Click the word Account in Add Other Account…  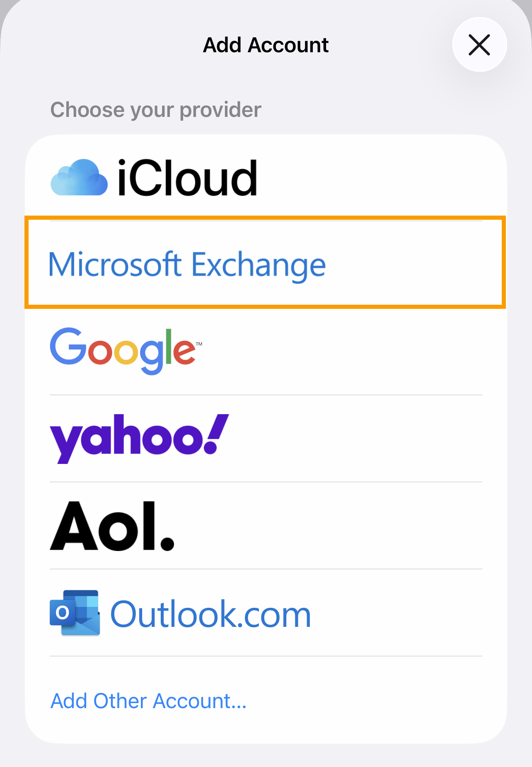pyautogui.click(x=197, y=701)
